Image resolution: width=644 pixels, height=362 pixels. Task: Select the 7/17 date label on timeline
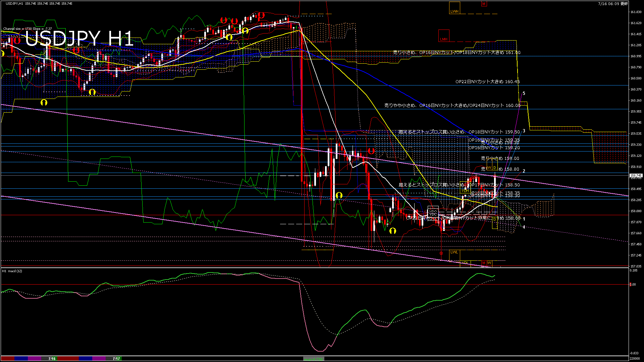click(116, 359)
